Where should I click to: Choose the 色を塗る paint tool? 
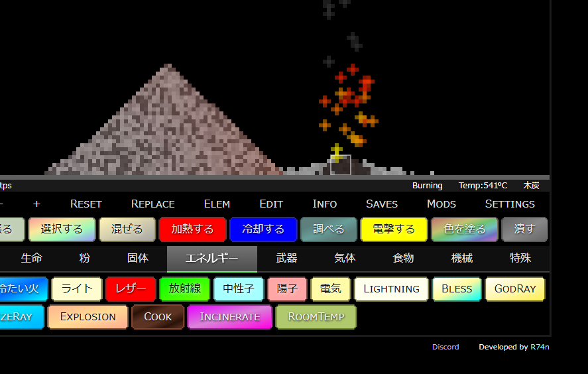click(x=464, y=229)
